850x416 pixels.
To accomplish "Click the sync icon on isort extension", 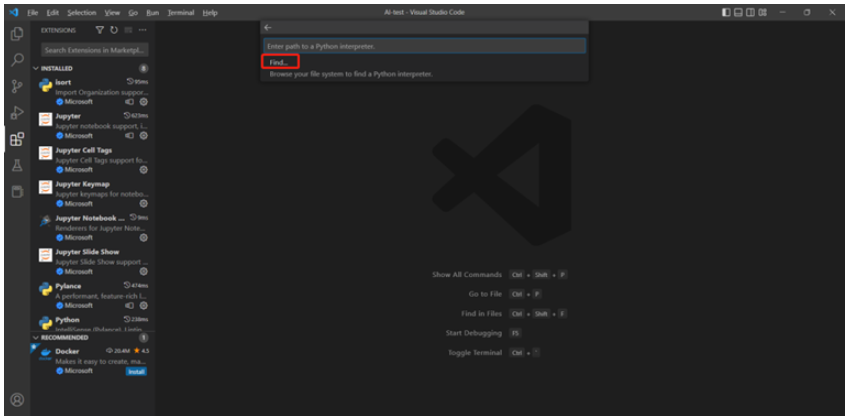I will point(130,101).
